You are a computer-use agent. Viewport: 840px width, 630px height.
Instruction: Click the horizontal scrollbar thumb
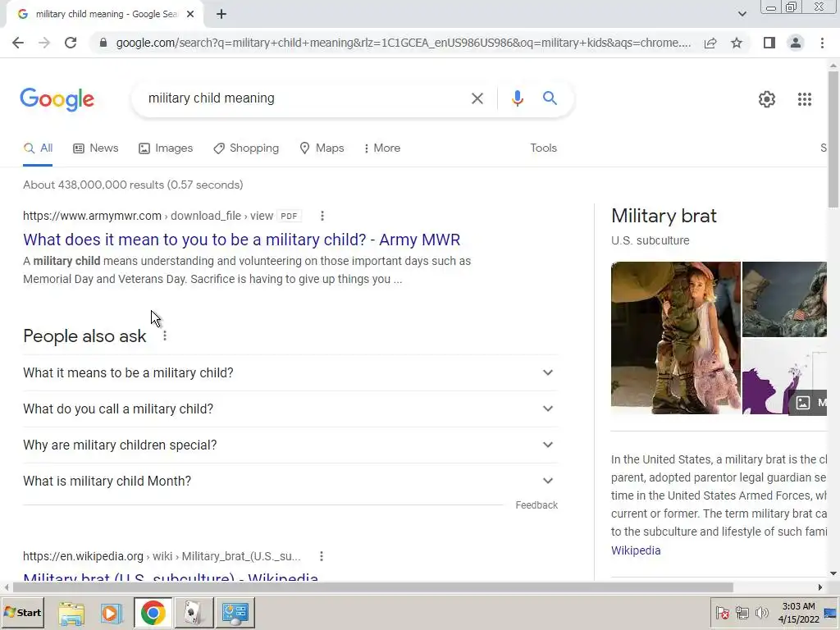(372, 587)
